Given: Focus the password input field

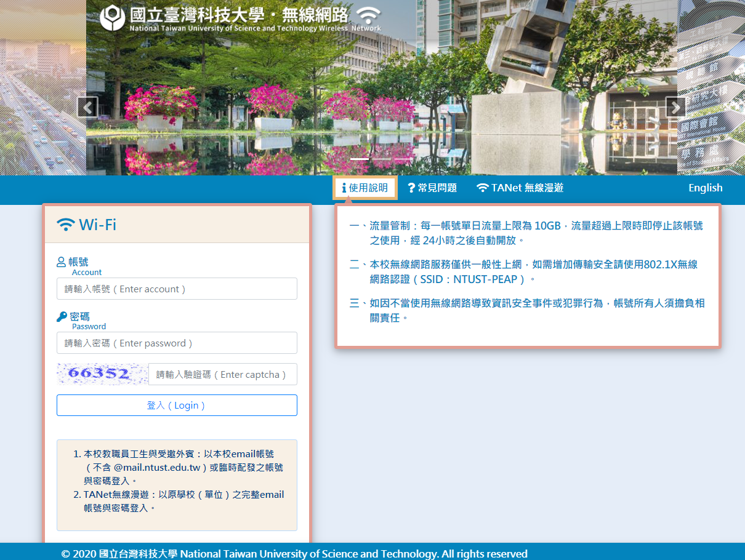Looking at the screenshot, I should [x=177, y=343].
